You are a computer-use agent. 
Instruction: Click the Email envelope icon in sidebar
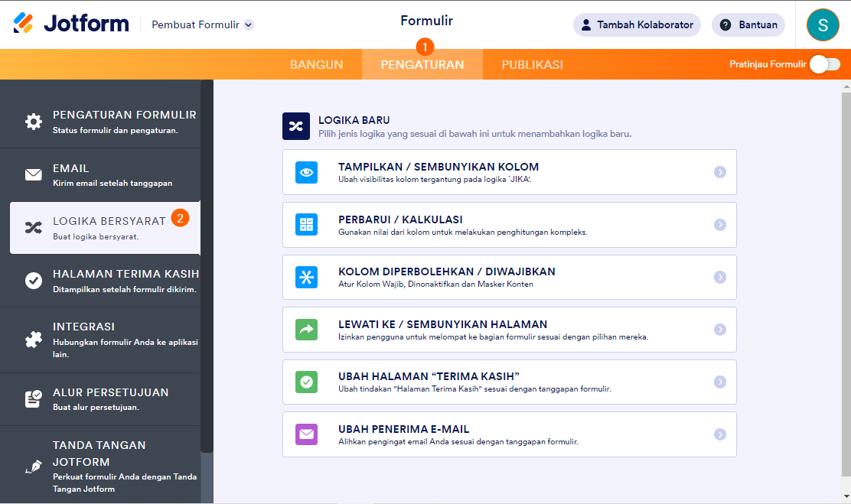[34, 174]
